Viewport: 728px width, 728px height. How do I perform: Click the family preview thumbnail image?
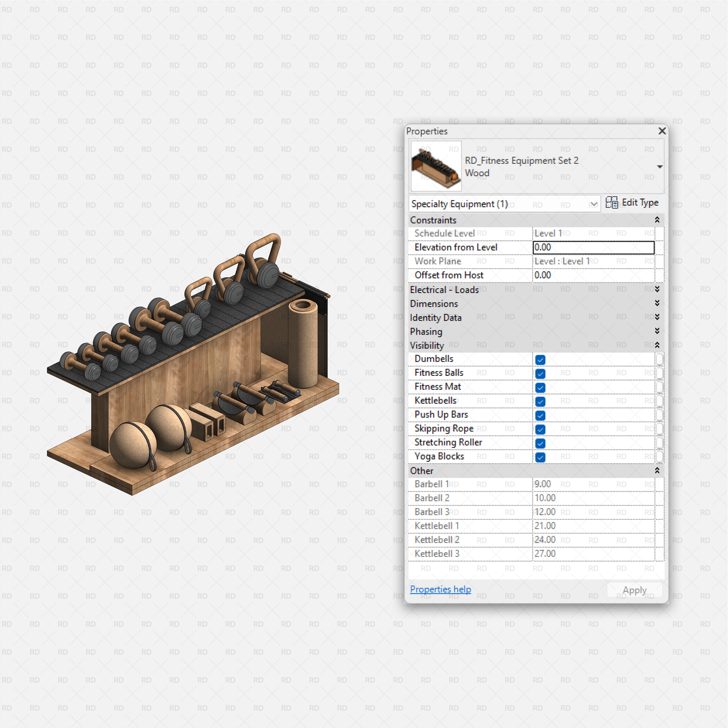(x=436, y=166)
